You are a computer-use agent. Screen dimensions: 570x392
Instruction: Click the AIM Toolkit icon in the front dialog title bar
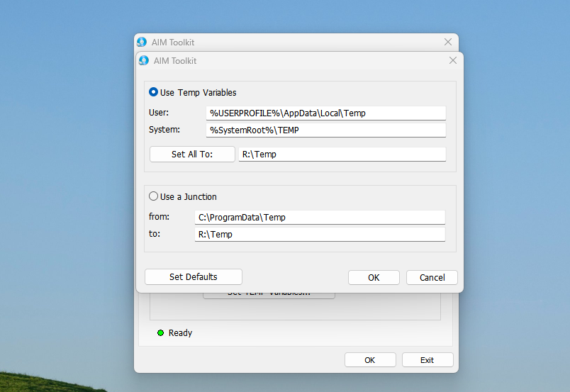(144, 61)
